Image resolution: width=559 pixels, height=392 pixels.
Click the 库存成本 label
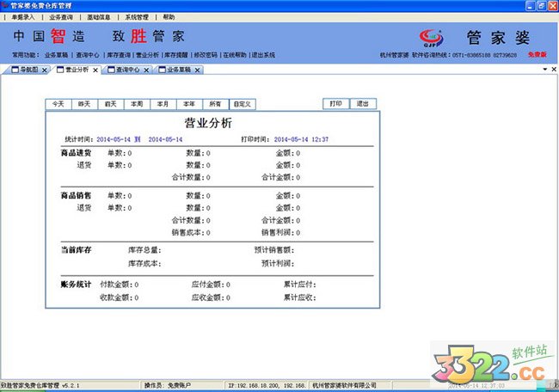144,264
